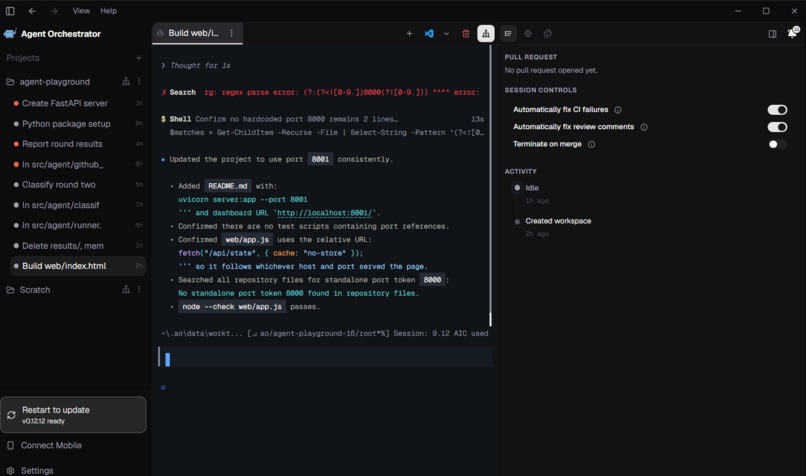Screen dimensions: 806x476
Task: Focus the message input field
Action: (x=325, y=357)
